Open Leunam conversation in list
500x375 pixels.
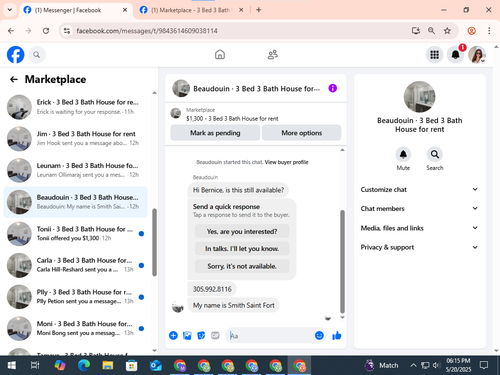point(75,170)
